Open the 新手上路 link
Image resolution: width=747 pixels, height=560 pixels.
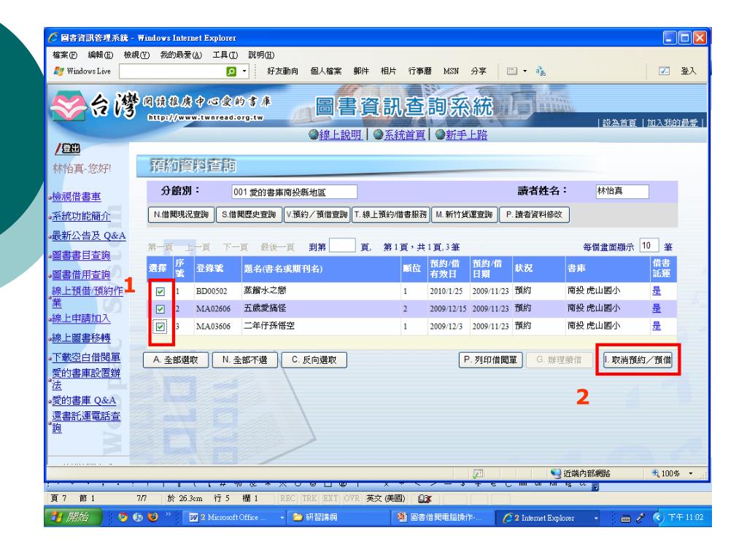coord(466,135)
